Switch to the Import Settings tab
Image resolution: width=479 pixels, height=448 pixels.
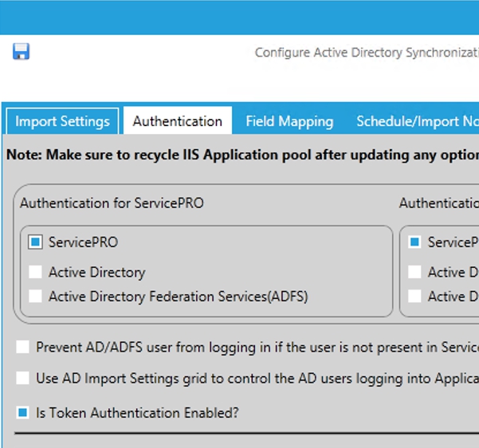(x=62, y=121)
